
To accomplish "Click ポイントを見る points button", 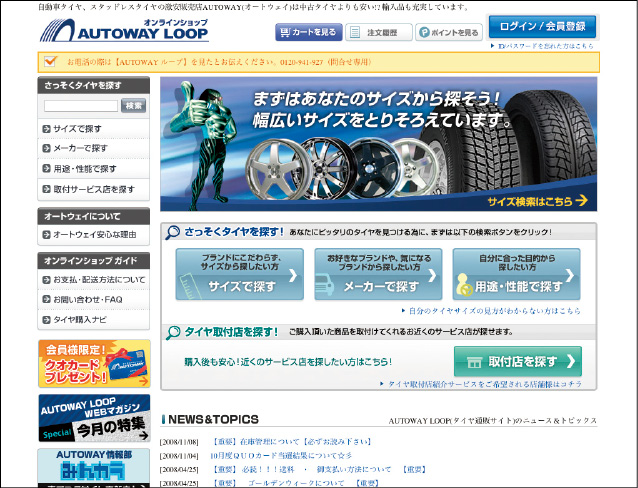I will pos(449,32).
